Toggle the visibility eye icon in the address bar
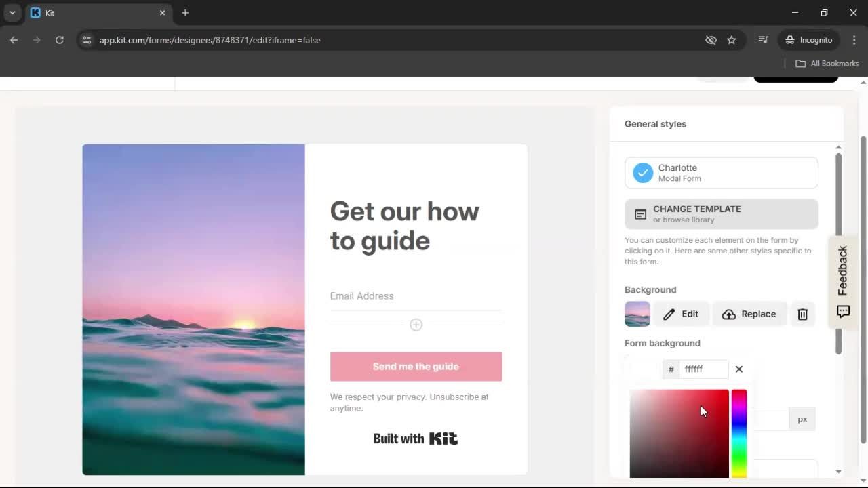Screen dimensions: 868x488 (x=711, y=40)
